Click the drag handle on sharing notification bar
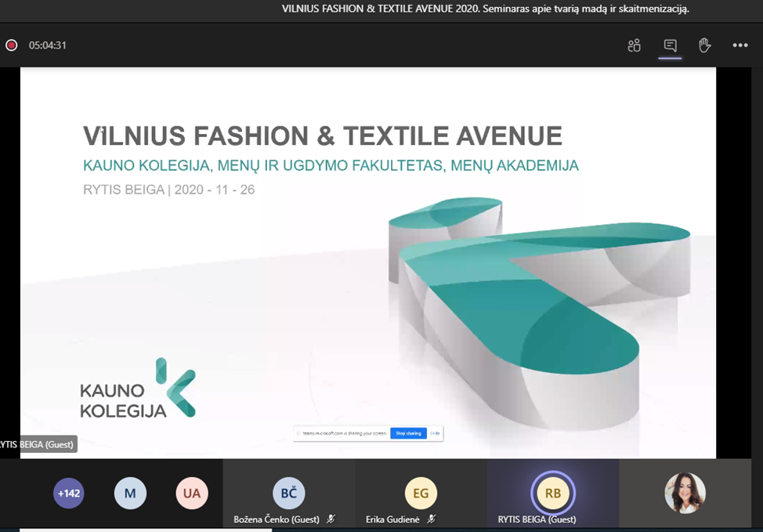The height and width of the screenshot is (532, 763). pos(298,433)
